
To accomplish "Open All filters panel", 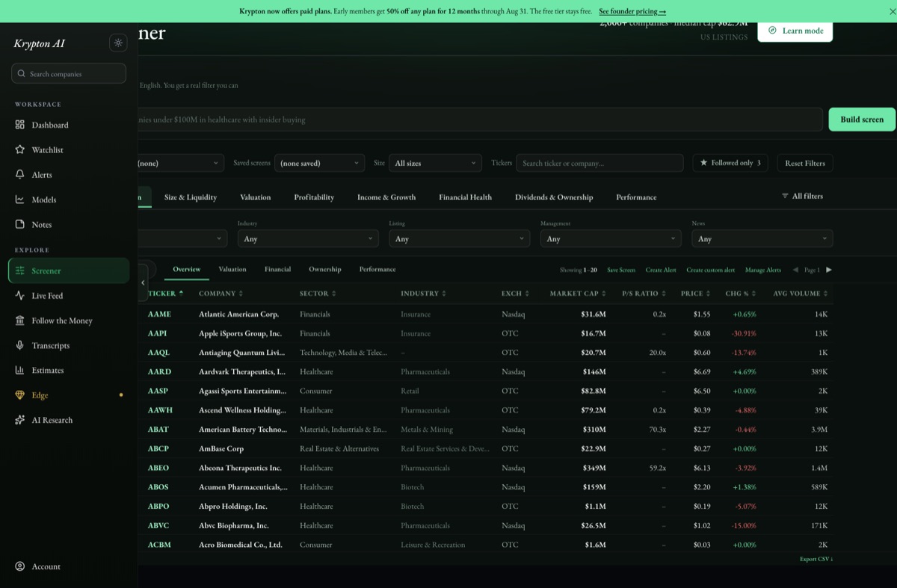I will coord(802,196).
